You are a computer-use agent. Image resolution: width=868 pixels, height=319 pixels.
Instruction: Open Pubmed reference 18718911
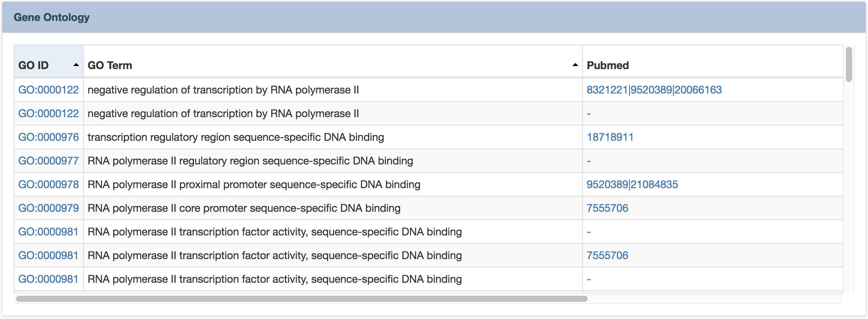(x=610, y=137)
